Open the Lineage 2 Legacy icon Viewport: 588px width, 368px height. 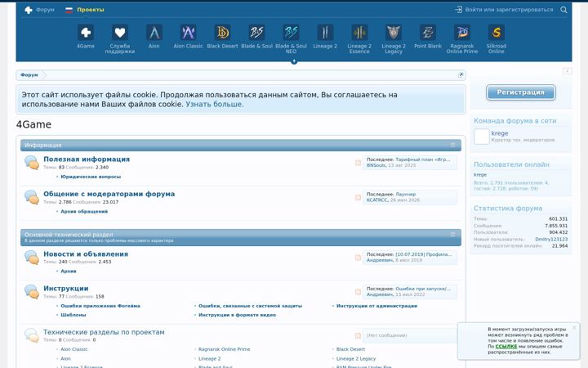point(394,32)
